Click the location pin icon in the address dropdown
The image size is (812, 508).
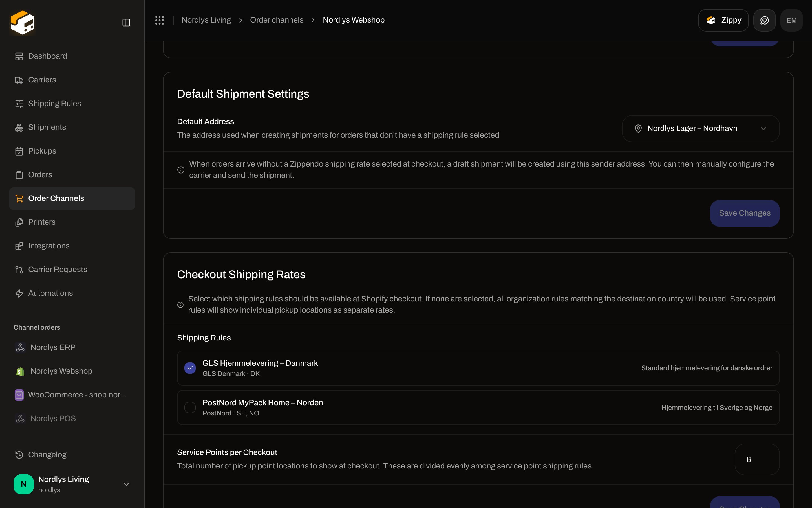(x=638, y=129)
